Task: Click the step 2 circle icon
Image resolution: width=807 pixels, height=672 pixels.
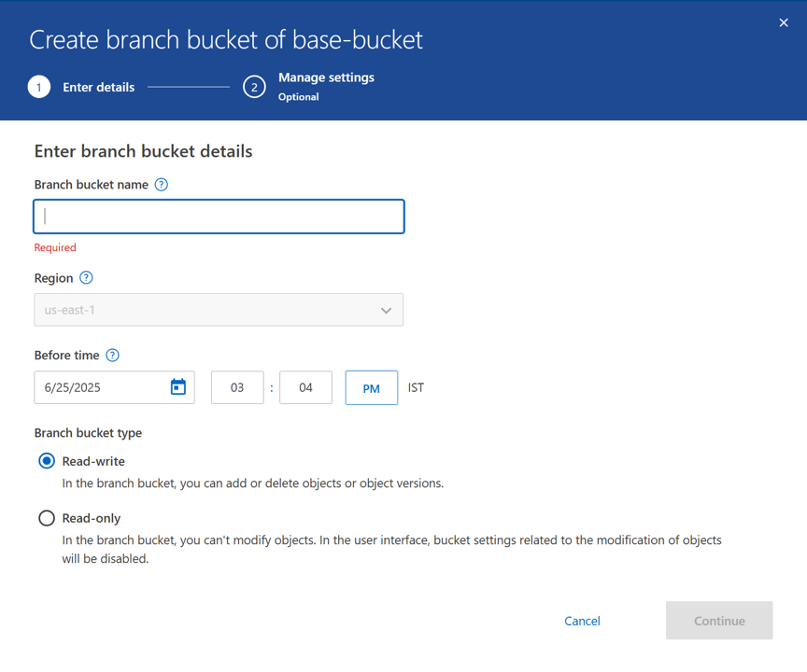Action: [x=254, y=88]
